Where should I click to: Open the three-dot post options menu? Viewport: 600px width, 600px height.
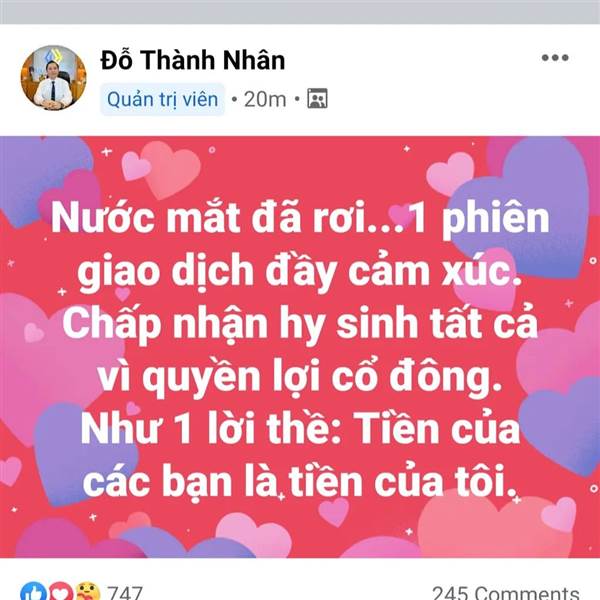point(555,58)
